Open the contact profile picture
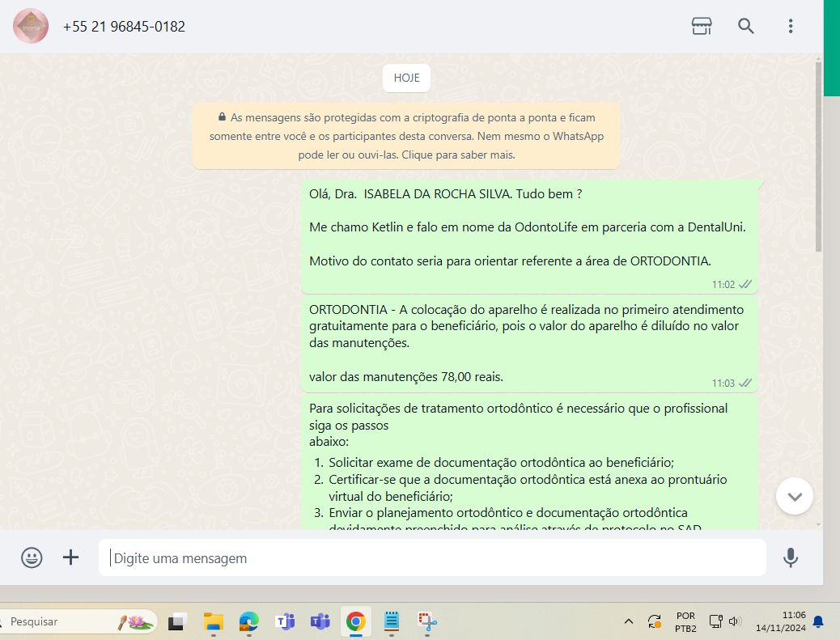 tap(31, 26)
